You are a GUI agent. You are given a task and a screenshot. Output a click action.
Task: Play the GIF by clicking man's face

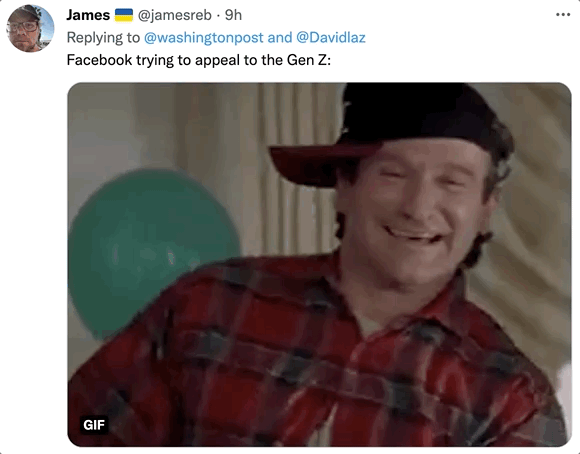(416, 207)
